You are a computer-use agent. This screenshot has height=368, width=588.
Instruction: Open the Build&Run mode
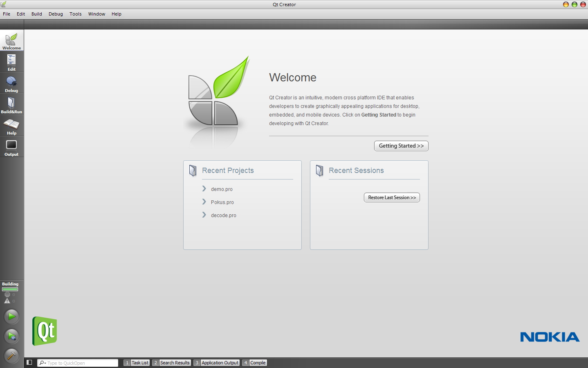coord(11,104)
